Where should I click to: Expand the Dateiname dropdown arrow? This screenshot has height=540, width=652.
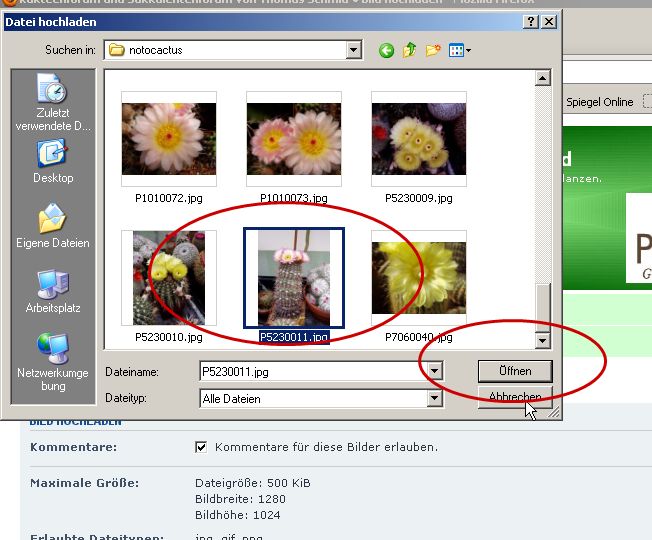point(434,371)
